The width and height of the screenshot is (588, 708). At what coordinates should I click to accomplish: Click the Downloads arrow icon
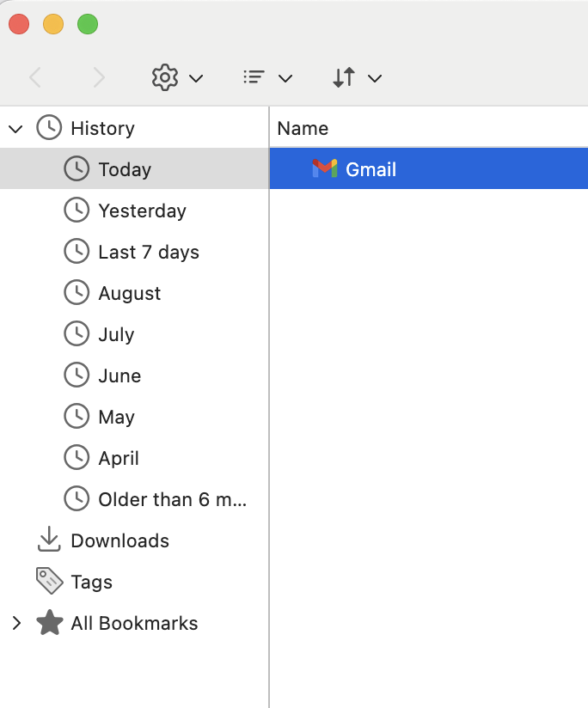click(x=49, y=540)
